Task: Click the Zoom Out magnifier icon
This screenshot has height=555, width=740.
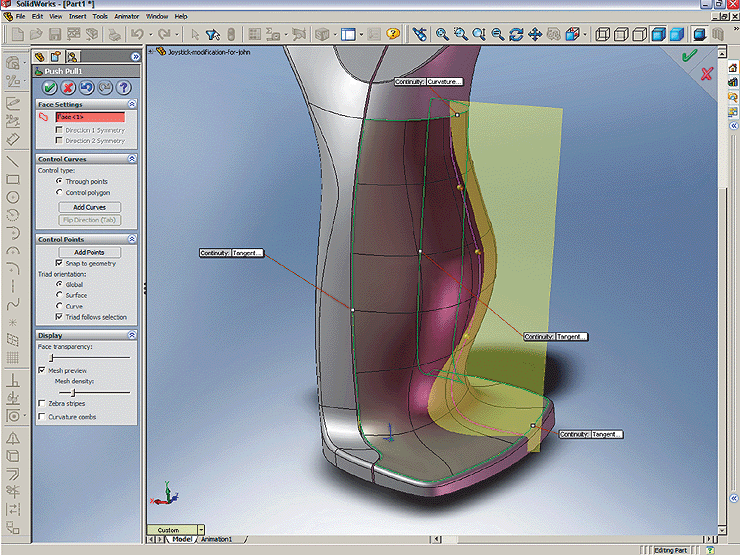Action: 497,34
